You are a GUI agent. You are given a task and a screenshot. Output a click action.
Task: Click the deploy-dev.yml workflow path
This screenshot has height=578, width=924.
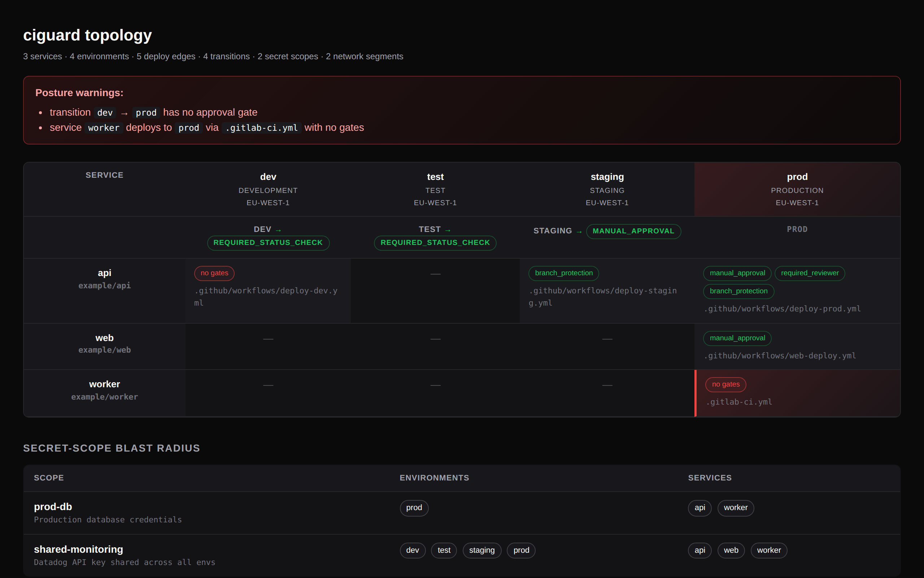(x=266, y=297)
